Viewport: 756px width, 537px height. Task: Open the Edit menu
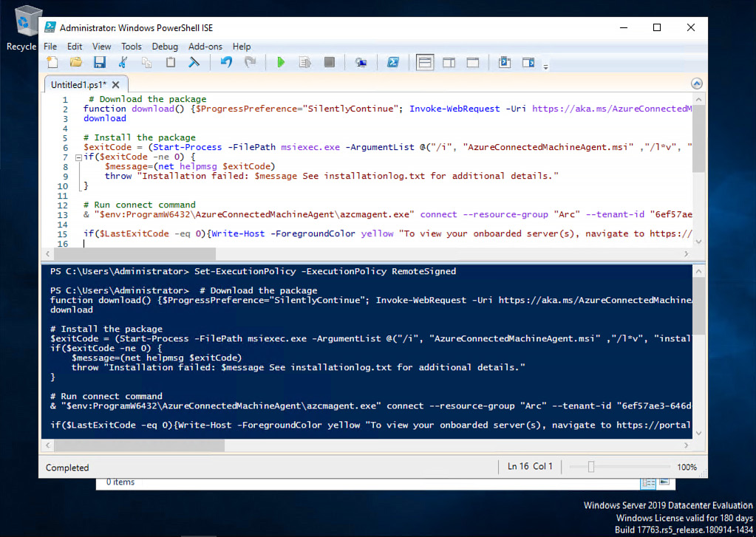[x=74, y=47]
